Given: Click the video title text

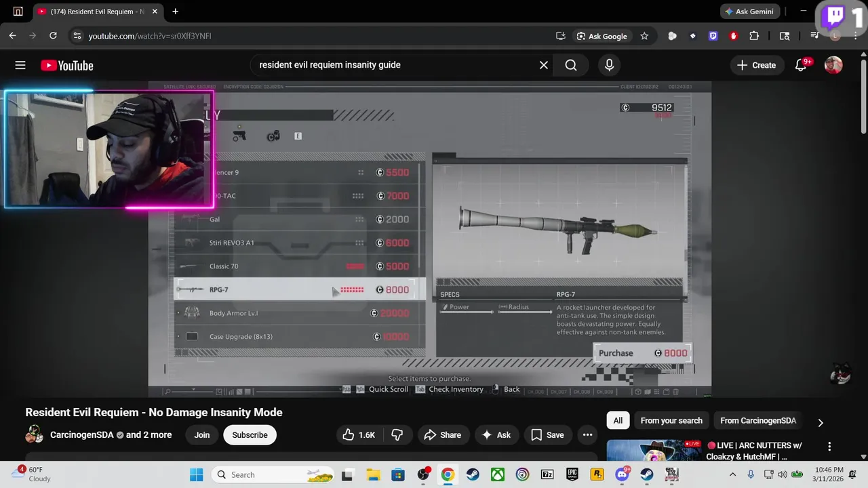Looking at the screenshot, I should click(154, 412).
